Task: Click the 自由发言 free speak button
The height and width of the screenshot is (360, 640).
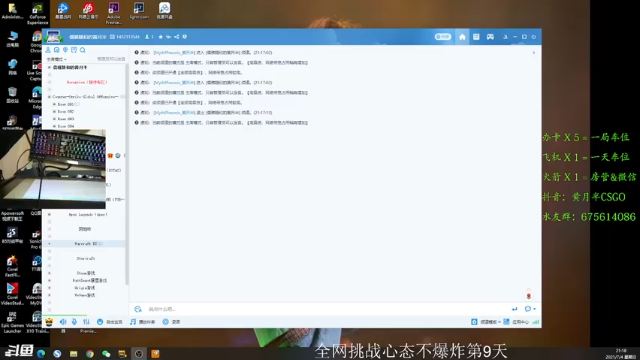Action: 110,322
